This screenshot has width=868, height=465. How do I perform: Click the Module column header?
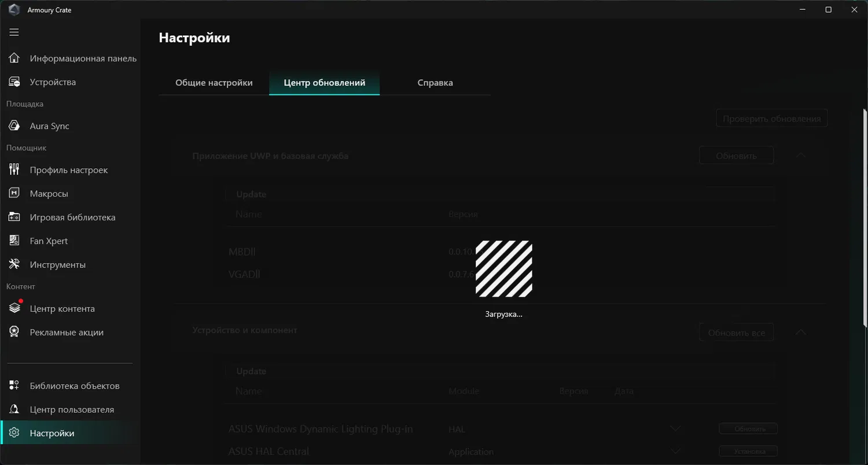click(x=464, y=391)
